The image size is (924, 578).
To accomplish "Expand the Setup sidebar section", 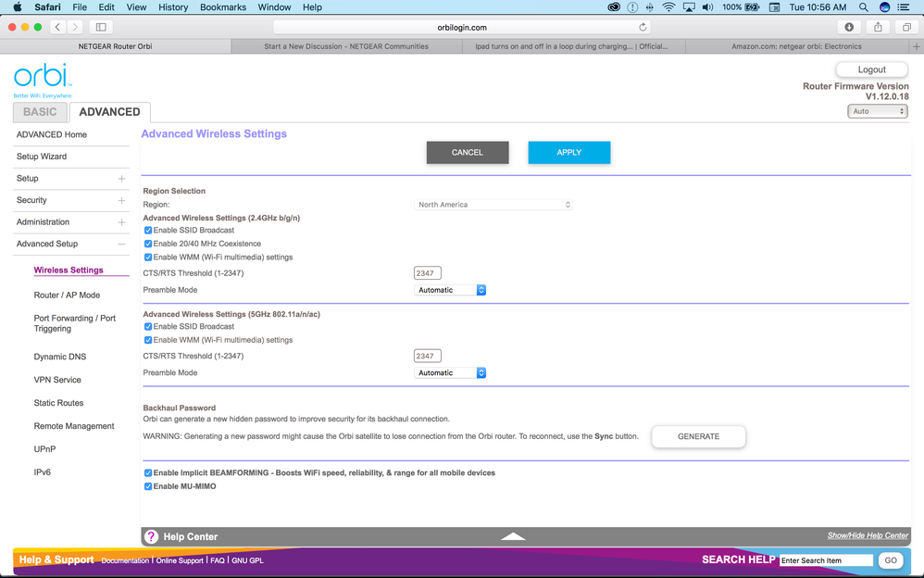I will [x=121, y=179].
